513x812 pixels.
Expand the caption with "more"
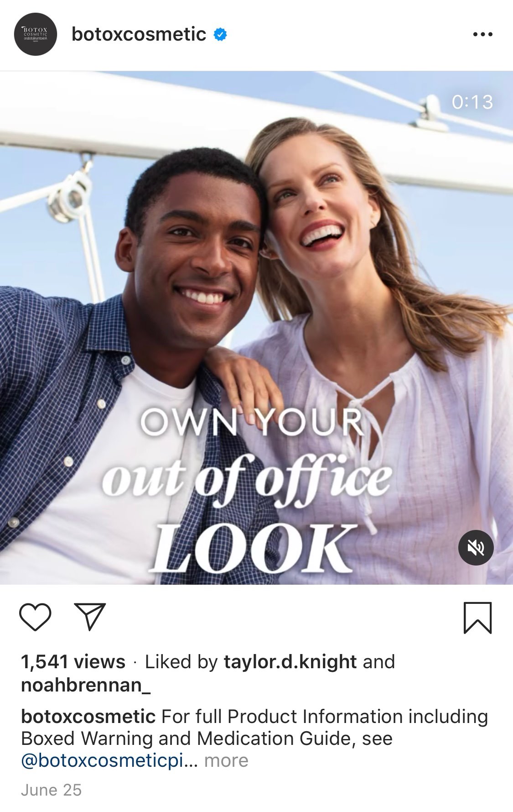point(226,760)
